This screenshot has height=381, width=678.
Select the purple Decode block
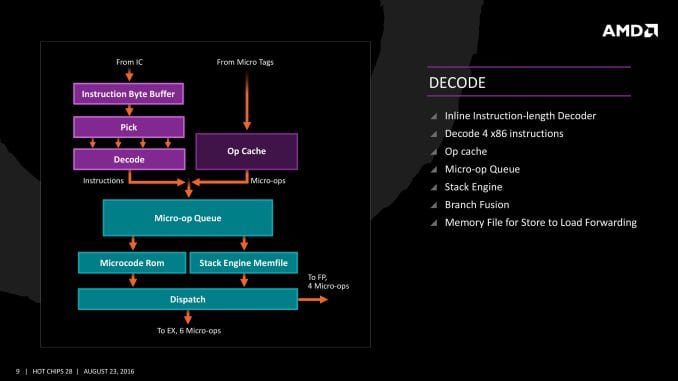pyautogui.click(x=129, y=160)
